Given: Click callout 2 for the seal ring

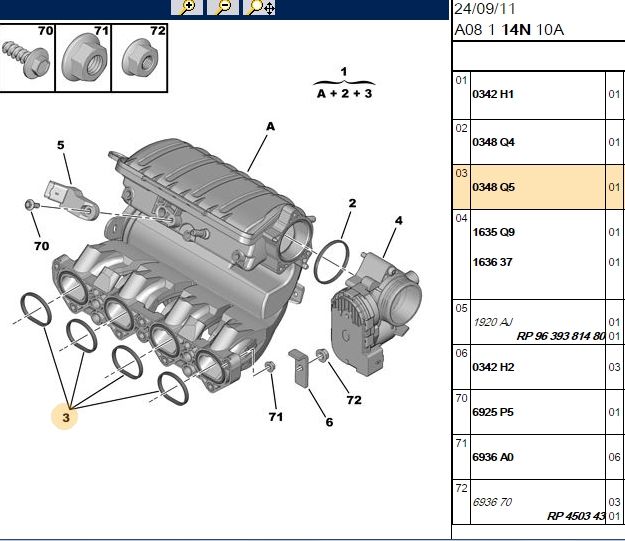Looking at the screenshot, I should coord(352,203).
